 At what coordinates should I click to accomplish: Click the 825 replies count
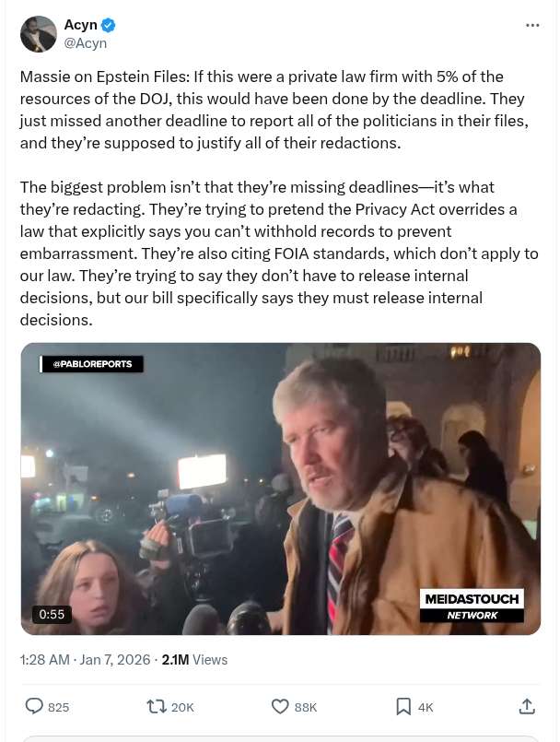[59, 708]
